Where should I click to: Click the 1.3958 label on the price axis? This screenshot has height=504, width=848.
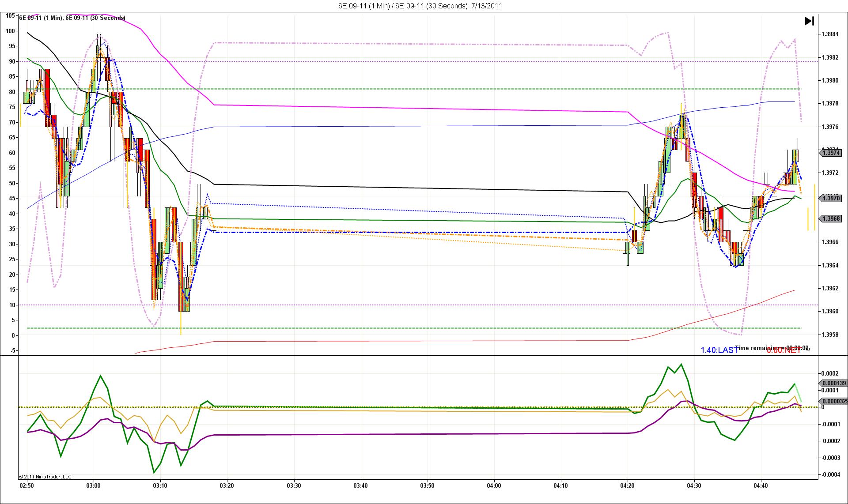[x=829, y=335]
